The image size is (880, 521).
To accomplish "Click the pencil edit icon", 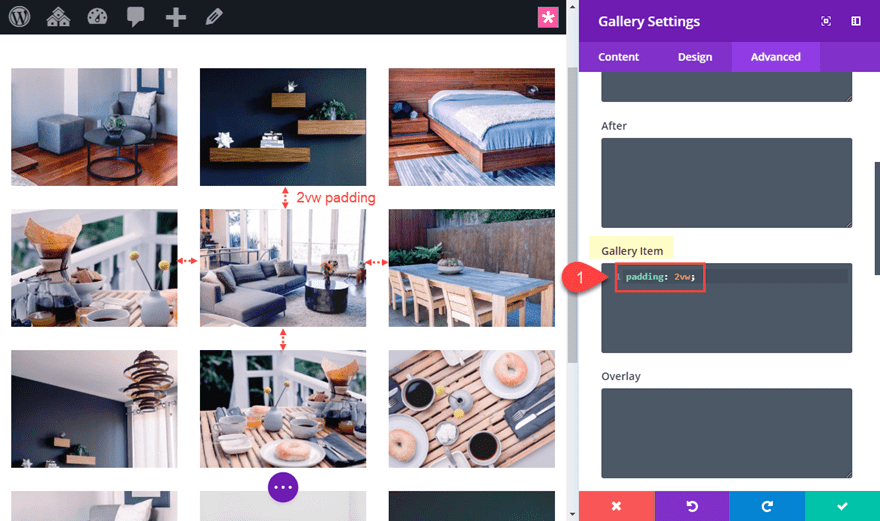I will (214, 17).
